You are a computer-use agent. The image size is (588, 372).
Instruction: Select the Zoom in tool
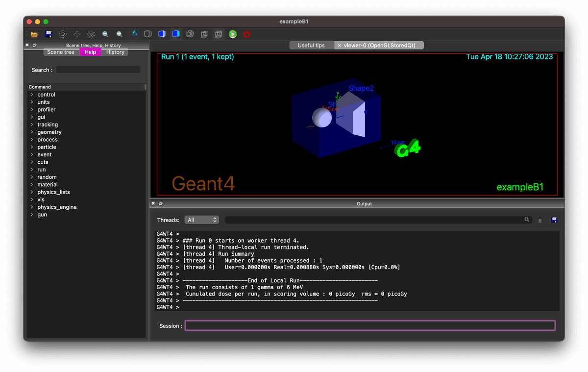120,34
